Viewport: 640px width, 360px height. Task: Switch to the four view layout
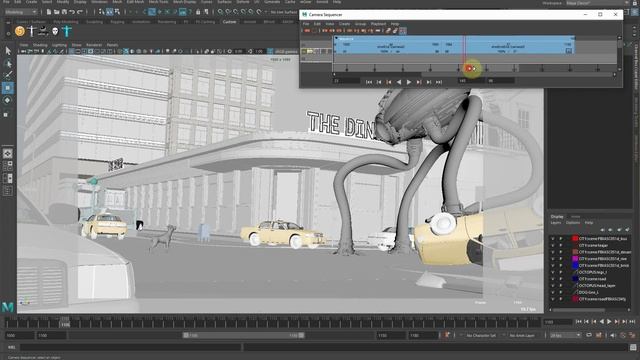pyautogui.click(x=8, y=166)
